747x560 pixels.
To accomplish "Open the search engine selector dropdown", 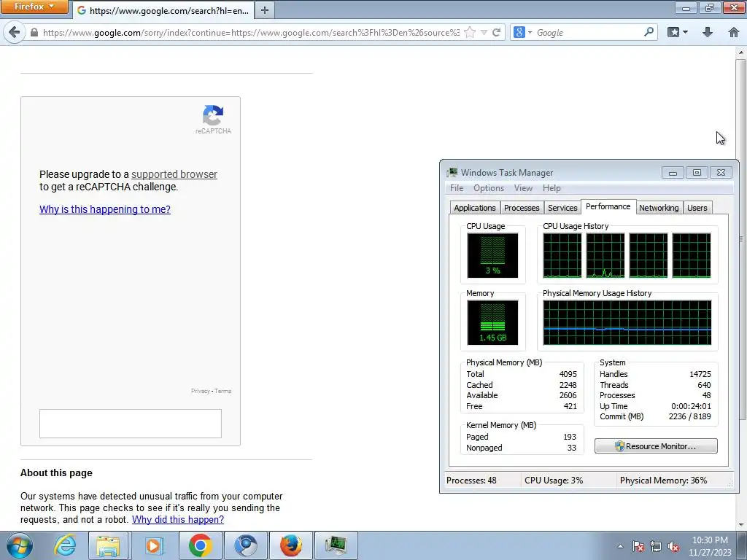I will [522, 32].
